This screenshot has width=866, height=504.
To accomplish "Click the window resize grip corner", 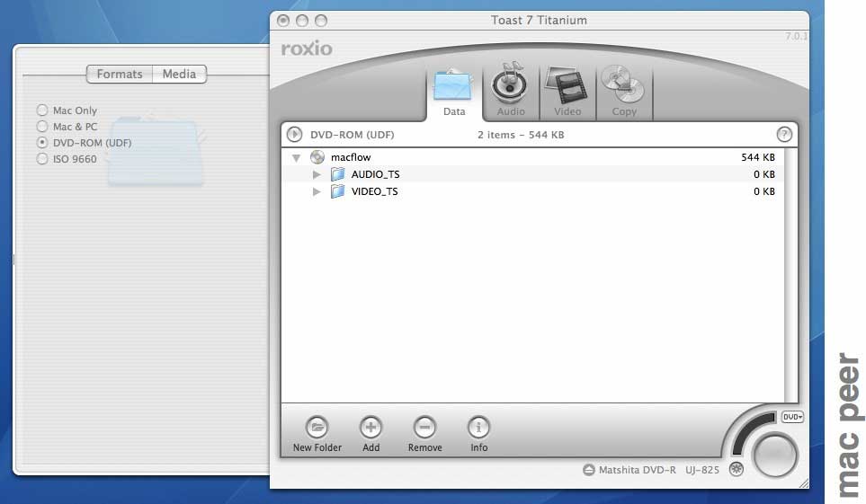I will pos(804,483).
